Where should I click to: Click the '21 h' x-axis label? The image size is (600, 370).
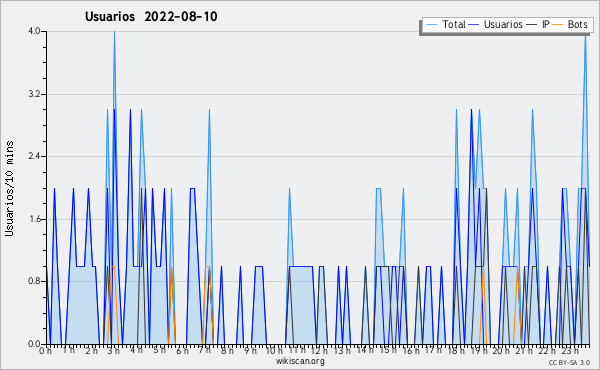tap(525, 351)
